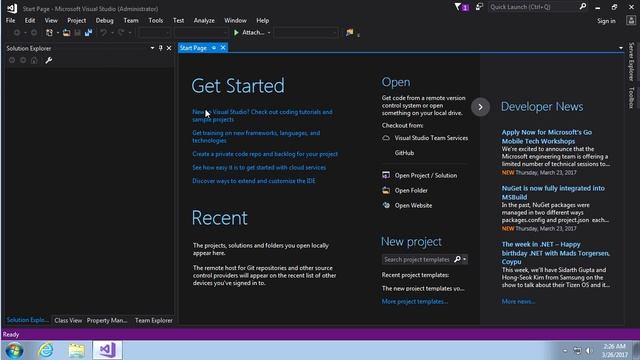Click Solution Explorer Properties wrench icon
The image size is (640, 360).
(x=49, y=60)
